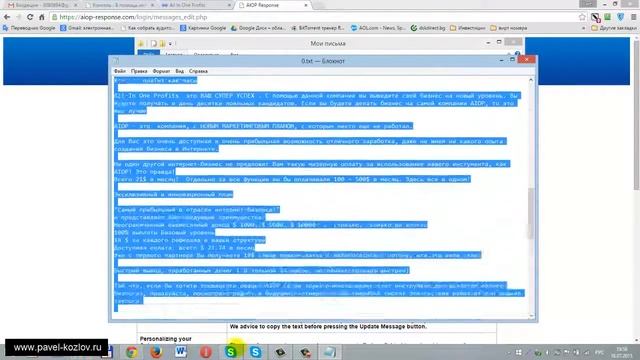Click the green extension icon in Chrome toolbar

point(608,17)
